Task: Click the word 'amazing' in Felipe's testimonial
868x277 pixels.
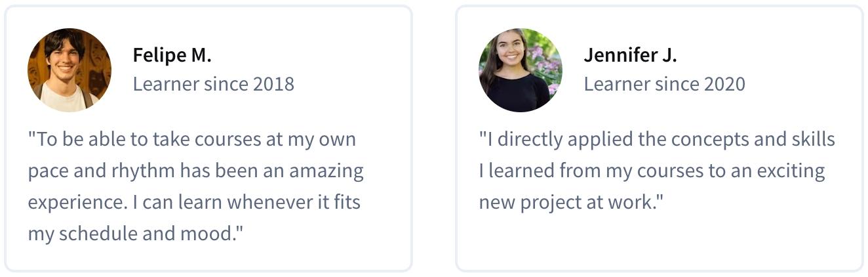Action: coord(326,171)
